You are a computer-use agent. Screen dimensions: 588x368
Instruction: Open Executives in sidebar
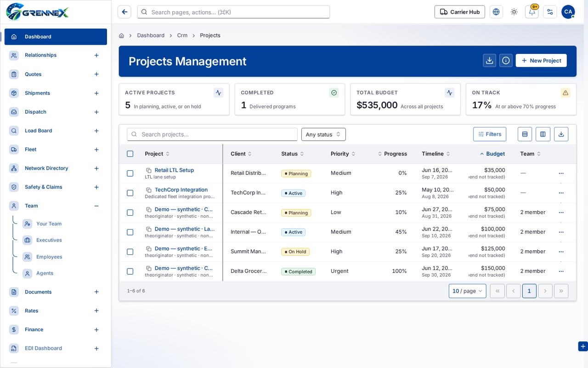[49, 240]
